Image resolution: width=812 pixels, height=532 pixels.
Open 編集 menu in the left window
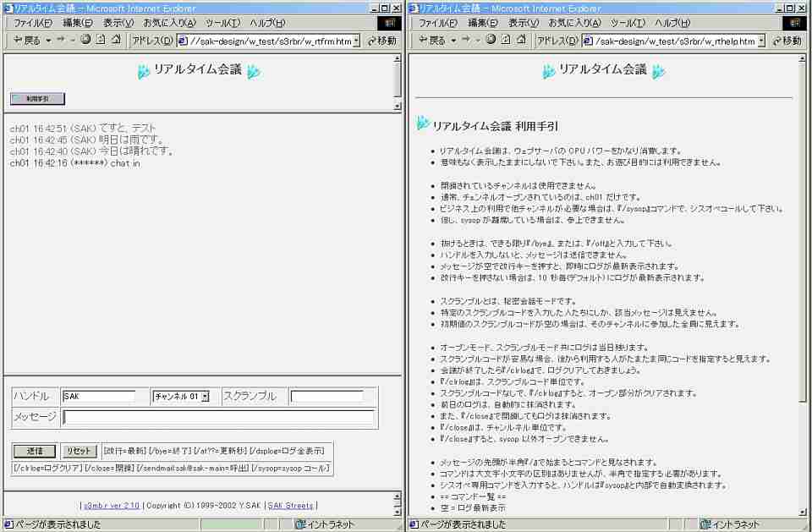tap(78, 23)
